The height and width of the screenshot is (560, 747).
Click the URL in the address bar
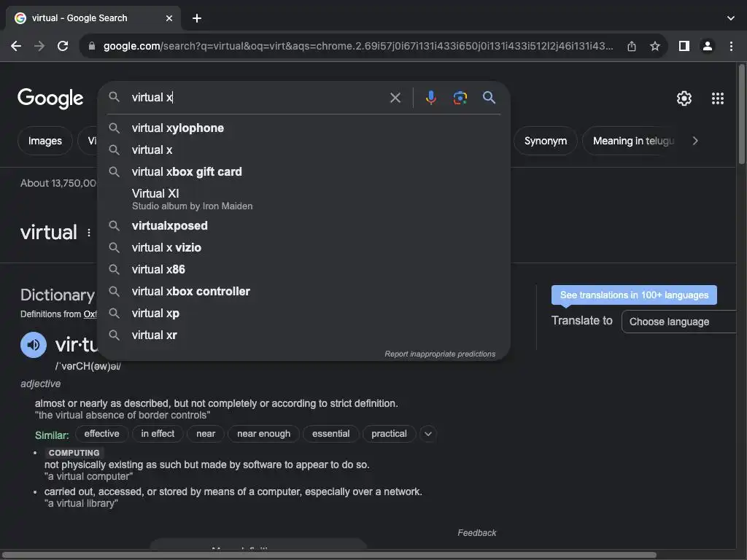pyautogui.click(x=358, y=46)
